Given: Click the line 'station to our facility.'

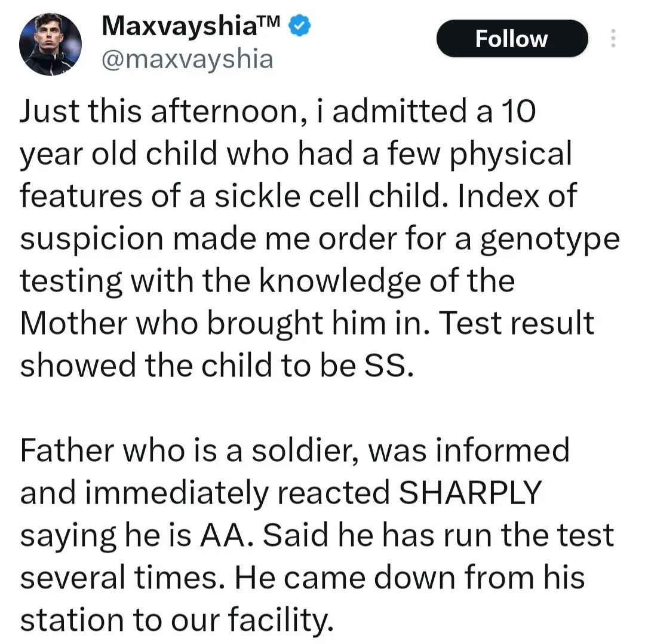Looking at the screenshot, I should 177,620.
